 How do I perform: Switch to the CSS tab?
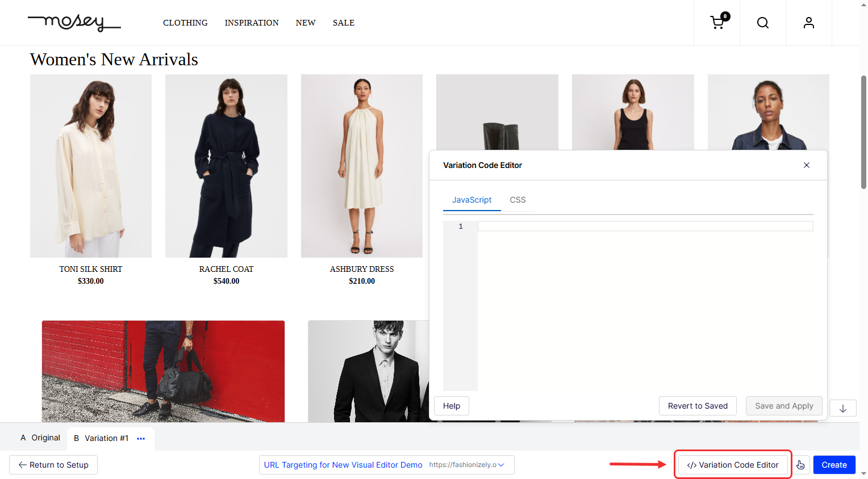click(518, 200)
